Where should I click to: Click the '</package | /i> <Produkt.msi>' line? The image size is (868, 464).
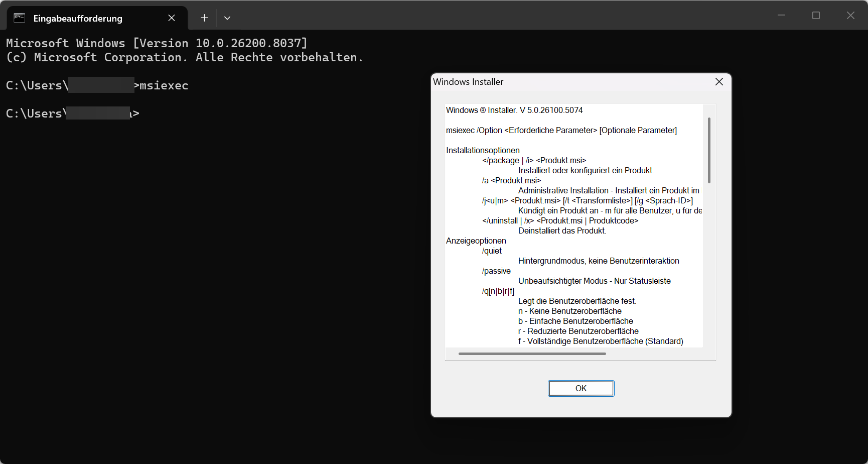tap(534, 160)
